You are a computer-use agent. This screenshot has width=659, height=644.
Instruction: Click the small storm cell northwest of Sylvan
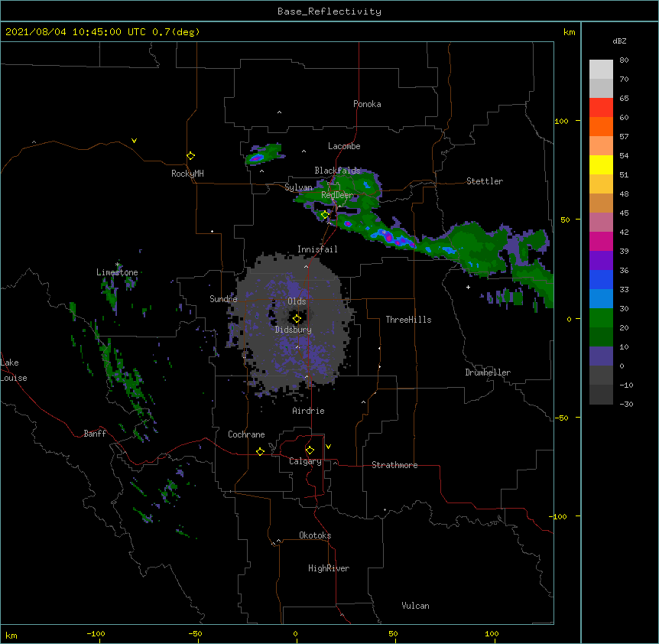coord(264,154)
